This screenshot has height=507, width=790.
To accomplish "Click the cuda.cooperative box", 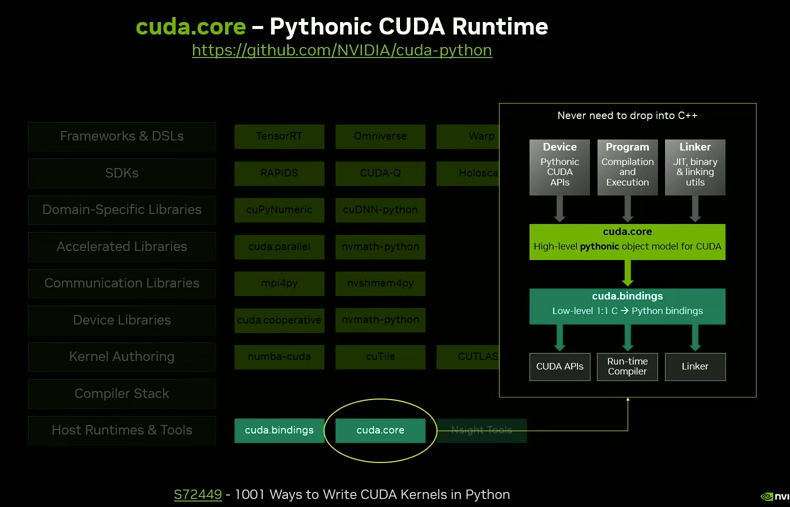I will (x=279, y=321).
